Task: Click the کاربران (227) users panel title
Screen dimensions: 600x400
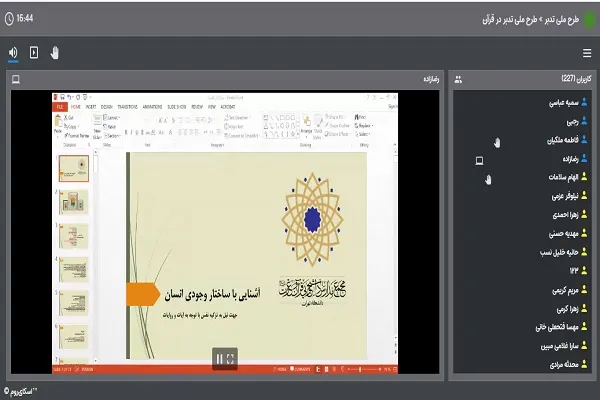Action: click(576, 79)
